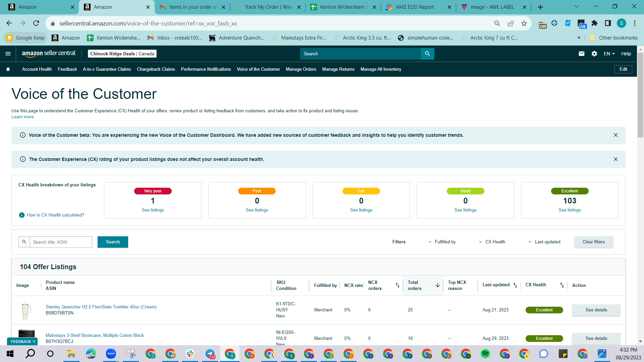Open the Seller Central hamburger menu

8,54
